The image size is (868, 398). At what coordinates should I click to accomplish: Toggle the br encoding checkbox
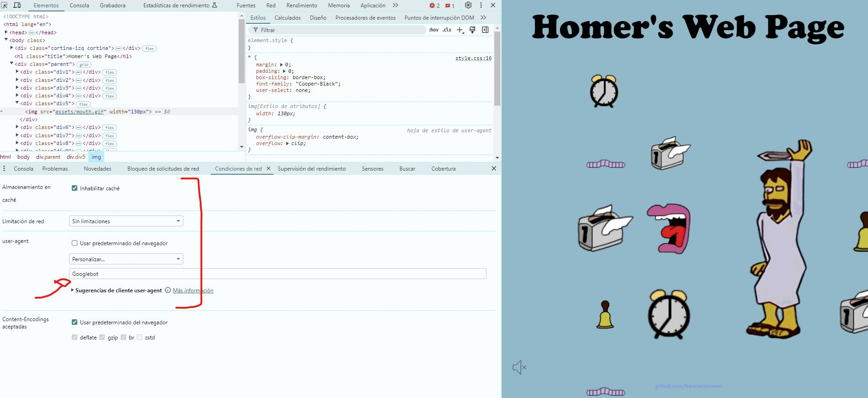click(x=123, y=337)
